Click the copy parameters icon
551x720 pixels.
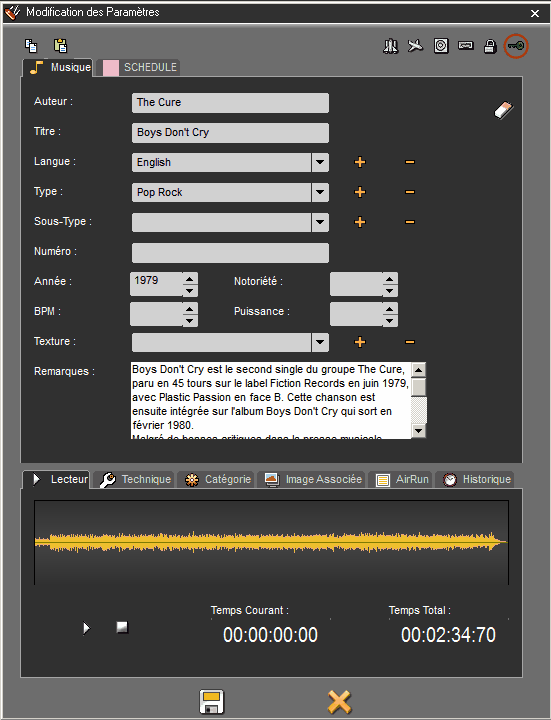point(31,46)
